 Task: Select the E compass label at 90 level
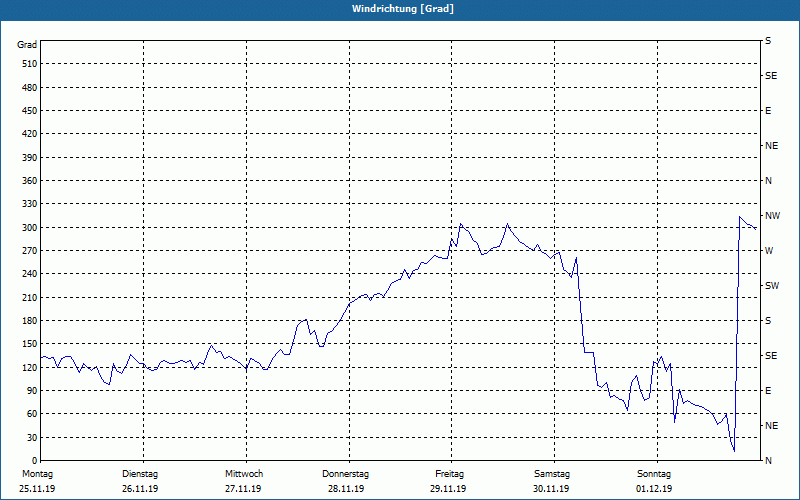pyautogui.click(x=768, y=390)
